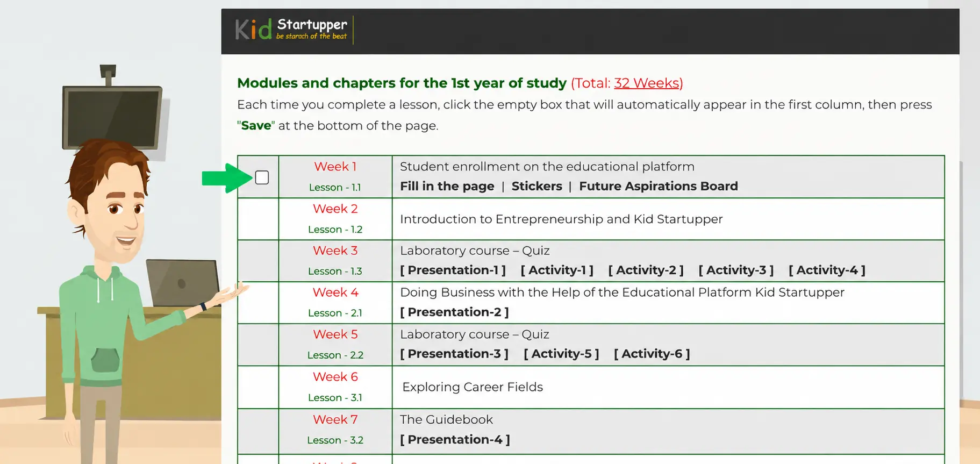Open Presentation-1 in Week 3
The image size is (980, 464).
click(453, 270)
